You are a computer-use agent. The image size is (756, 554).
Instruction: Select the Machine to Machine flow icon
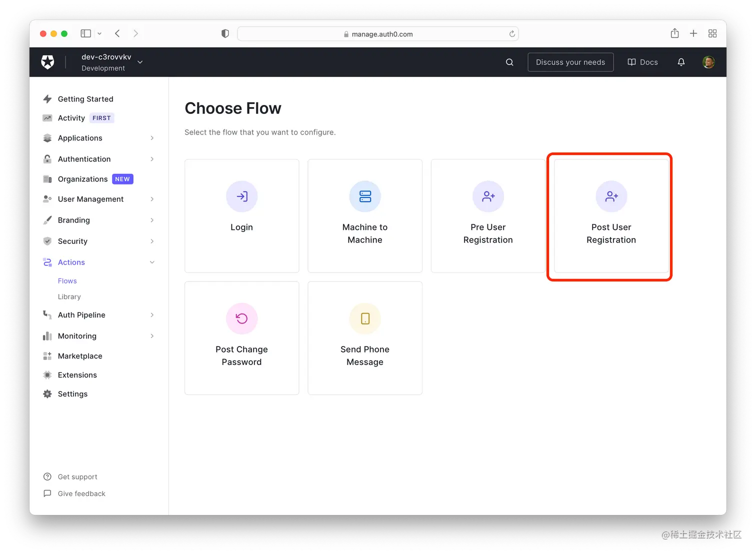tap(364, 196)
